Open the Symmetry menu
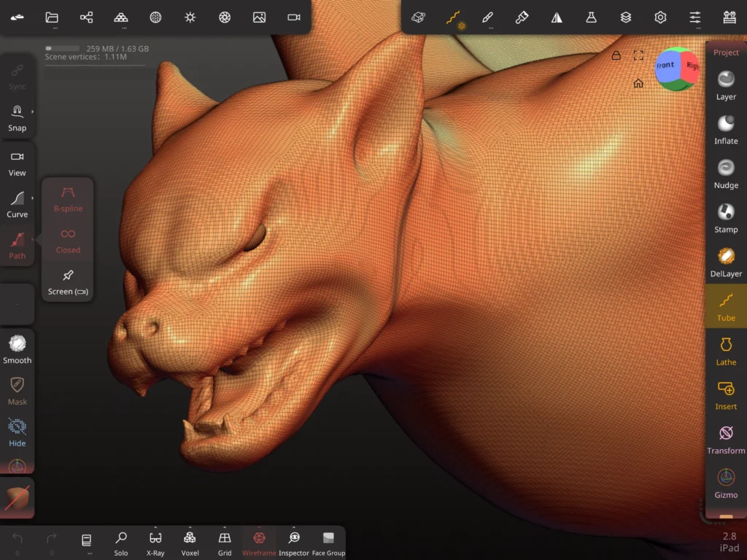The image size is (747, 560). (x=557, y=17)
